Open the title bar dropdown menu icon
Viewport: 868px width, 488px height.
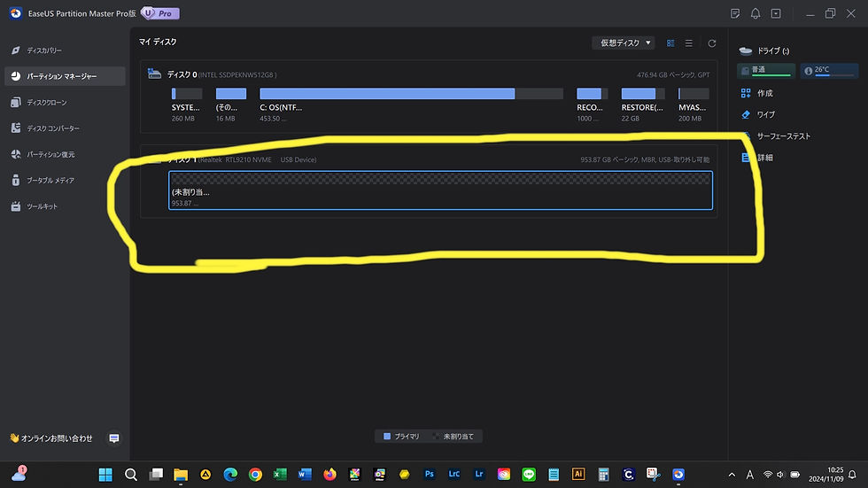776,13
